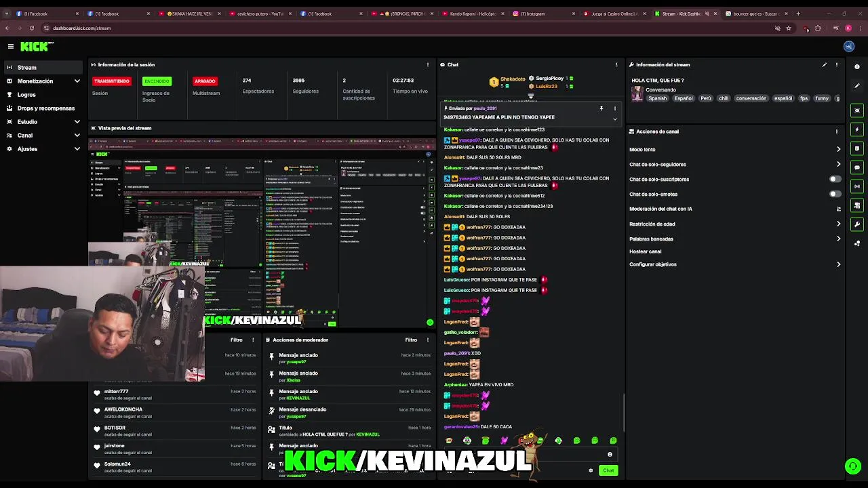The width and height of the screenshot is (868, 488).
Task: Toggle the broadcast signal widget icon in right rail
Action: pos(857,186)
